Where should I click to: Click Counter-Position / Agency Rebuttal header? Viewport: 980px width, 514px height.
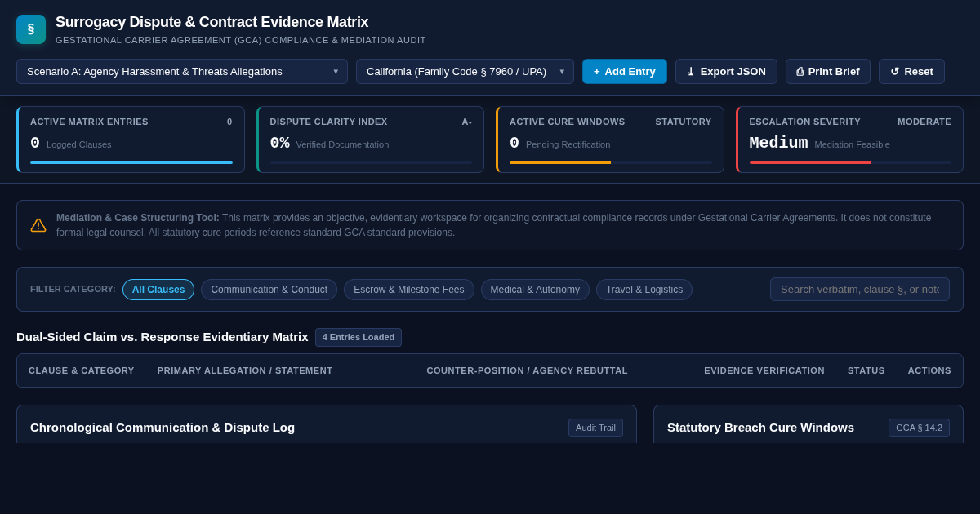pyautogui.click(x=528, y=370)
